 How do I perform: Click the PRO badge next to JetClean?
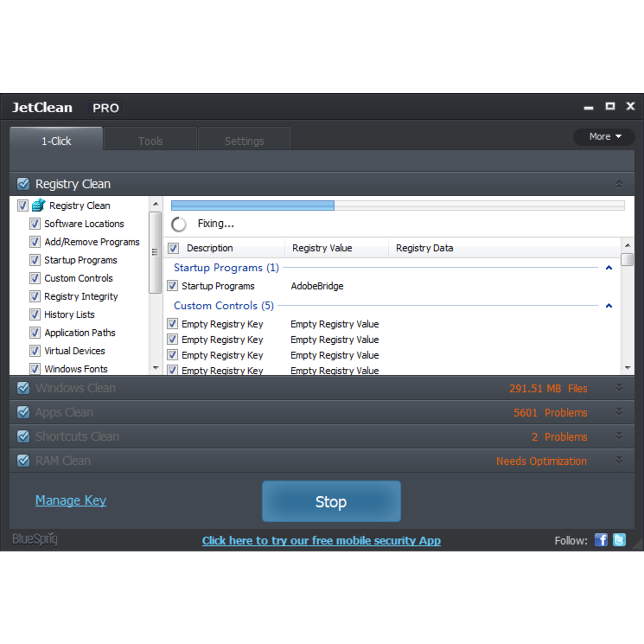pos(105,108)
